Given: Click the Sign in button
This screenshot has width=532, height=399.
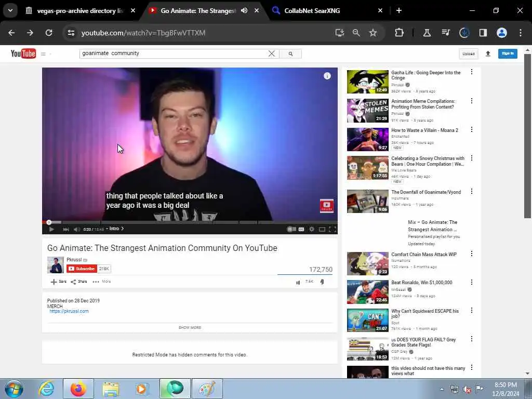Looking at the screenshot, I should (x=508, y=54).
